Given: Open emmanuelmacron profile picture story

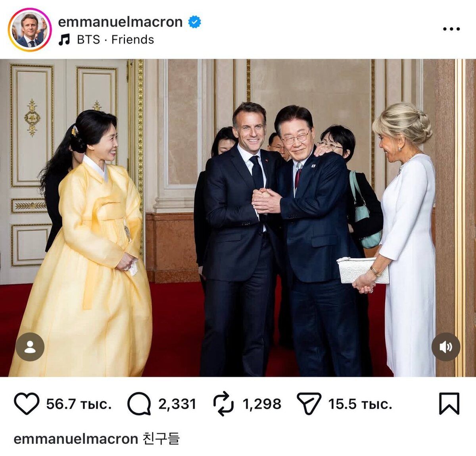Looking at the screenshot, I should click(30, 30).
